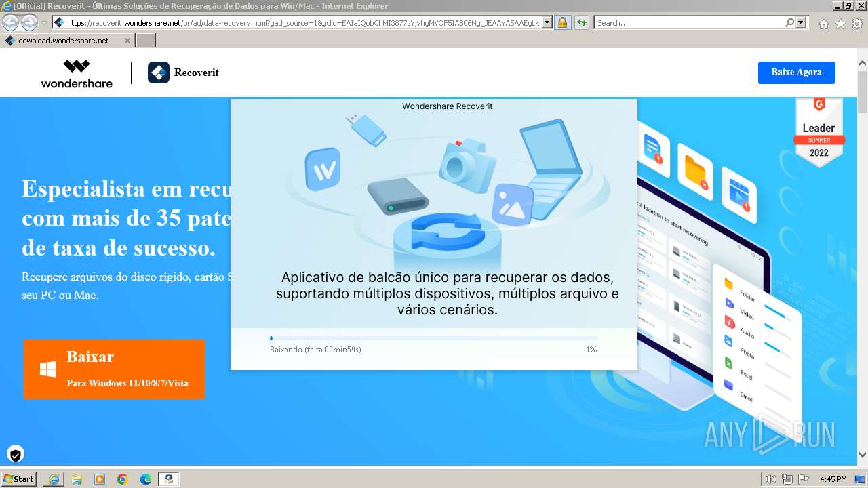Click the download progress bar in installer
The width and height of the screenshot is (868, 488).
[433, 338]
